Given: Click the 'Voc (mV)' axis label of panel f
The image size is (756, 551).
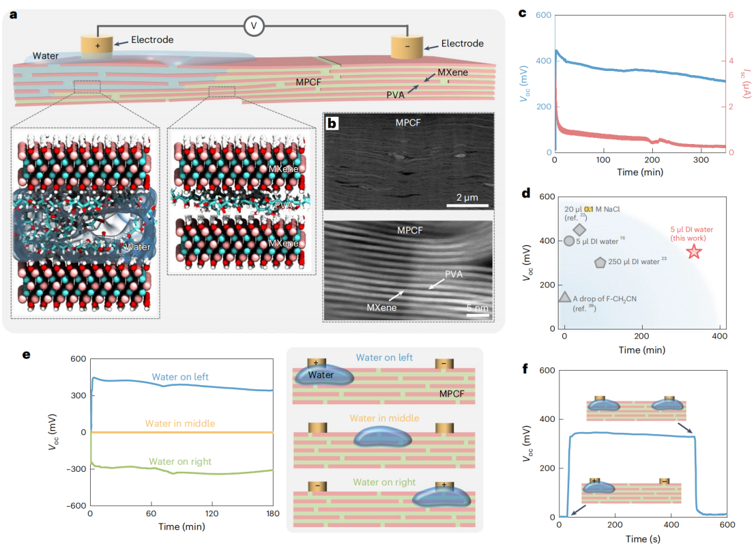Looking at the screenshot, I should pyautogui.click(x=528, y=443).
